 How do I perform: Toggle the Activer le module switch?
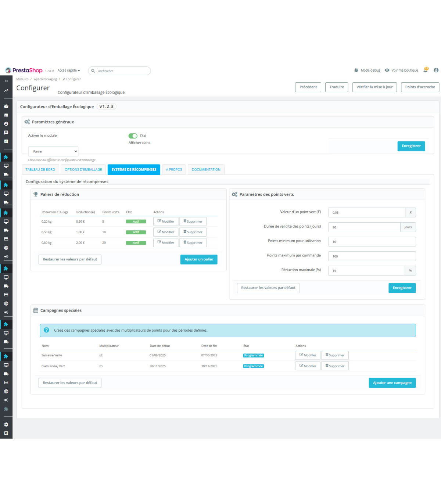tap(133, 136)
